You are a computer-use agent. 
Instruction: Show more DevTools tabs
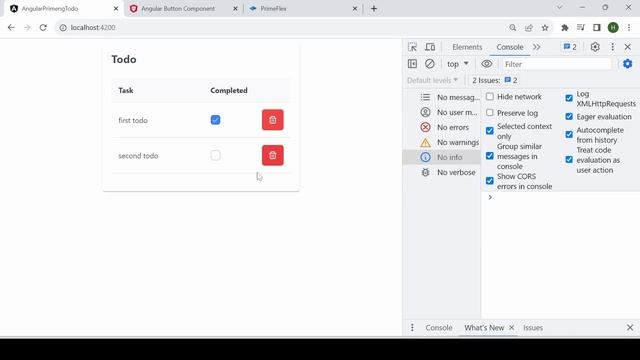(x=536, y=47)
